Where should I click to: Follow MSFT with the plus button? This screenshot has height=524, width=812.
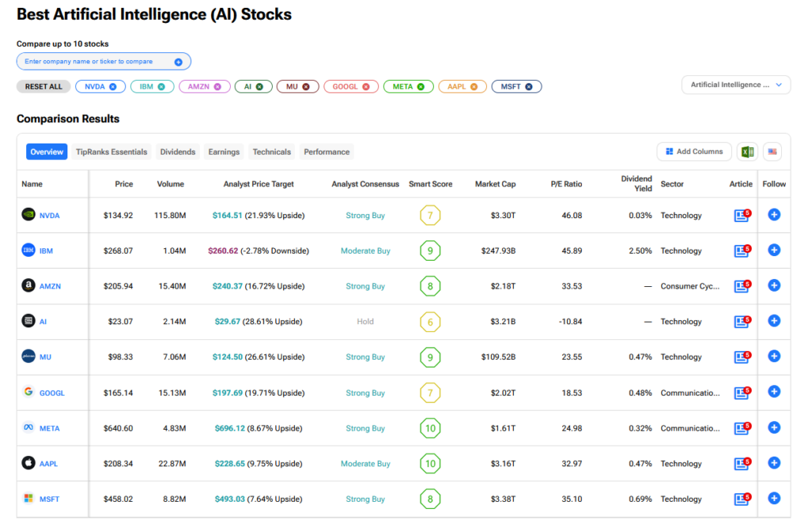tap(774, 498)
